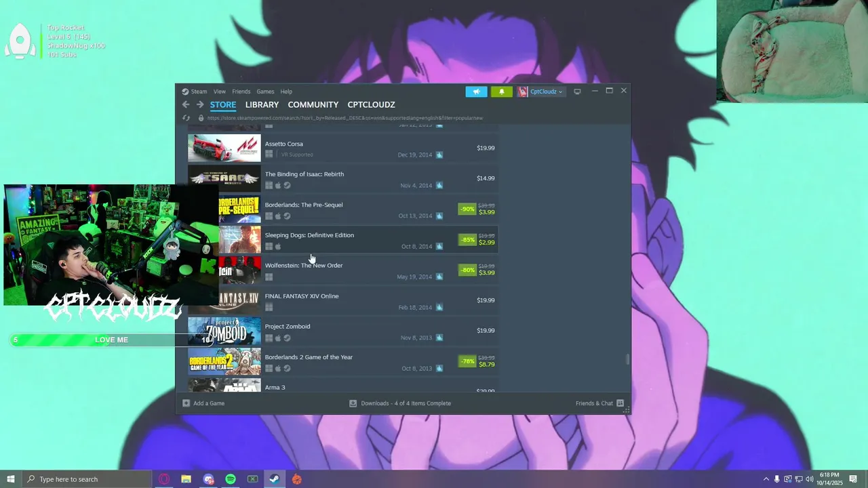Open the Assetto Corsa store listing
868x488 pixels.
coord(343,148)
